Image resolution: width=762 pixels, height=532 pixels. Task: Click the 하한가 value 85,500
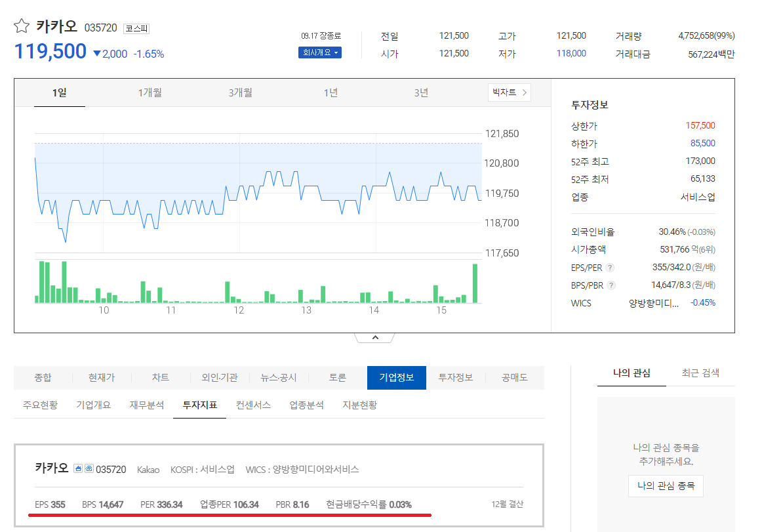[x=703, y=144]
